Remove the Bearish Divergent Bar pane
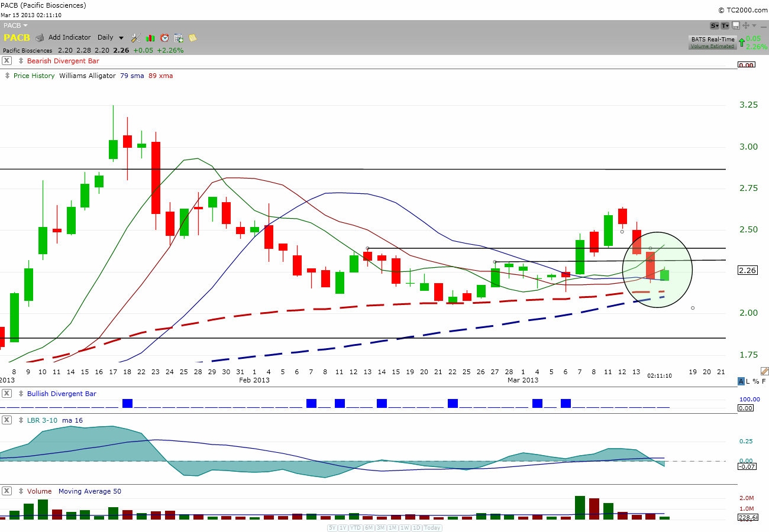The width and height of the screenshot is (769, 532). (7, 61)
